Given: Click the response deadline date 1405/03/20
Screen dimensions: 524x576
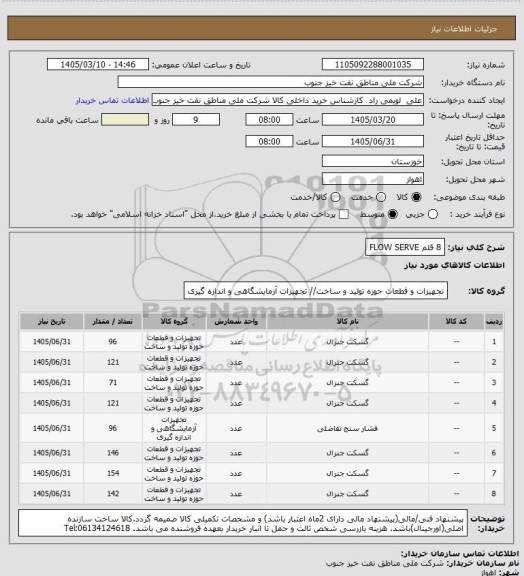Looking at the screenshot, I should 373,120.
